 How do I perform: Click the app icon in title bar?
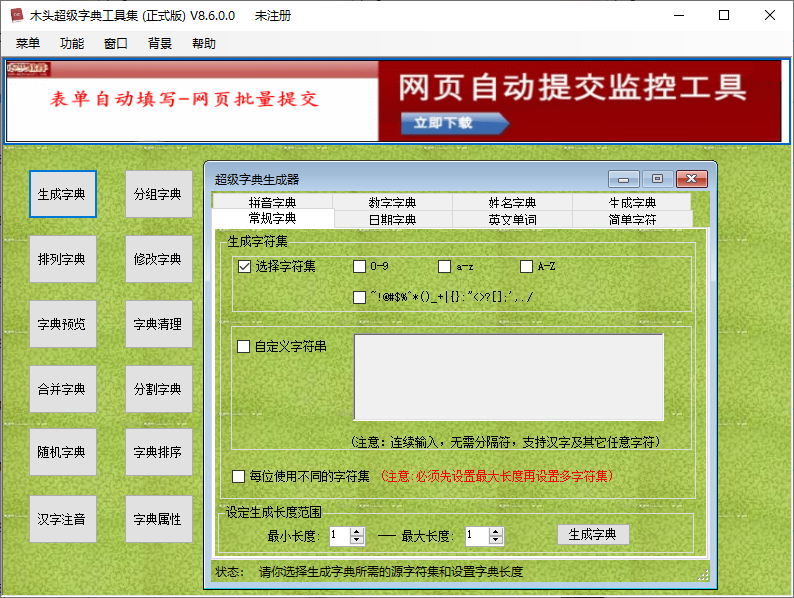[x=16, y=16]
